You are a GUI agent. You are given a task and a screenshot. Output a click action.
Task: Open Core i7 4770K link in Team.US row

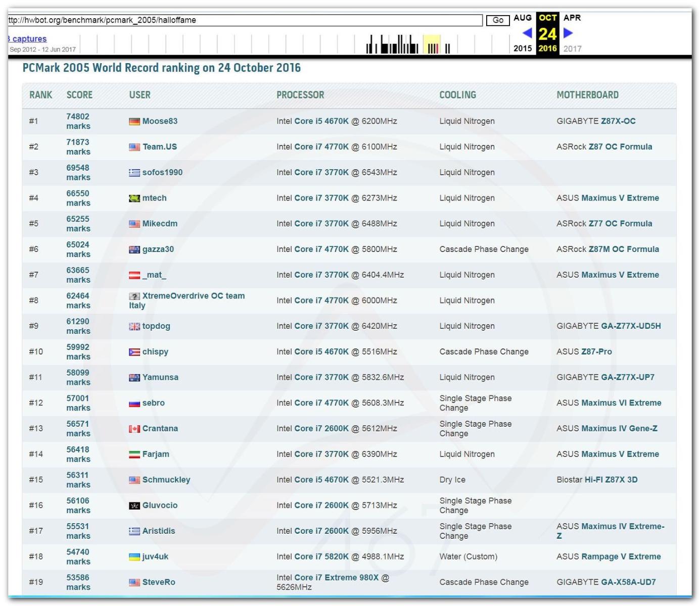321,147
